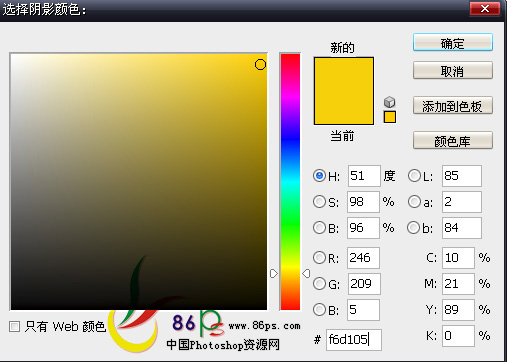The height and width of the screenshot is (362, 507).
Task: Enable the 只有 Web 颜色 checkbox
Action: (14, 326)
